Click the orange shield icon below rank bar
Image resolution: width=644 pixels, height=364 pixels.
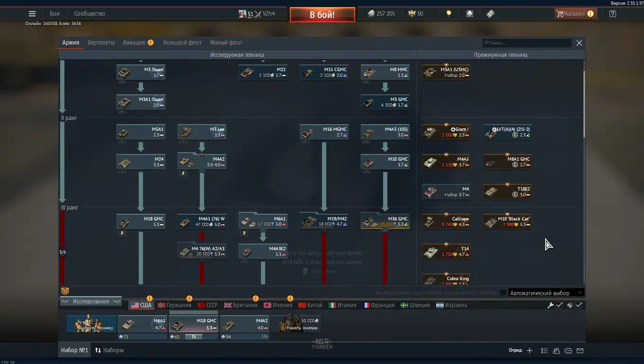click(65, 291)
